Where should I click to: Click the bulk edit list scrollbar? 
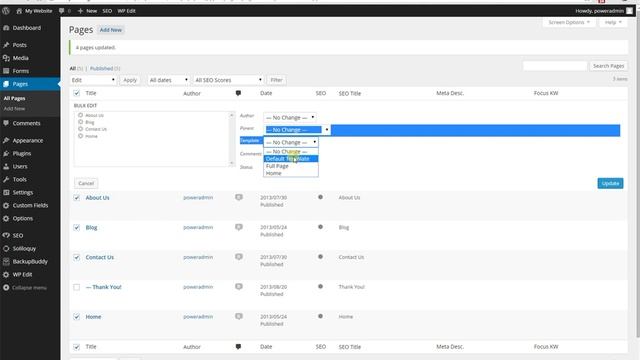tap(232, 139)
